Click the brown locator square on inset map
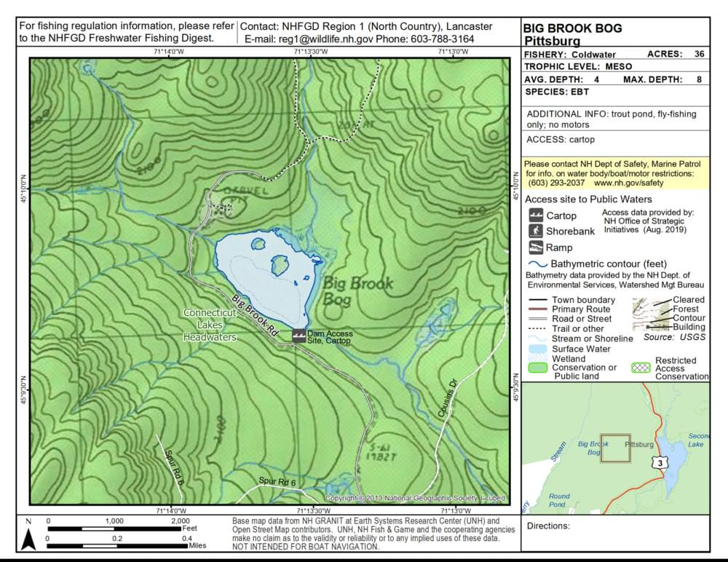Image resolution: width=728 pixels, height=562 pixels. tap(616, 448)
